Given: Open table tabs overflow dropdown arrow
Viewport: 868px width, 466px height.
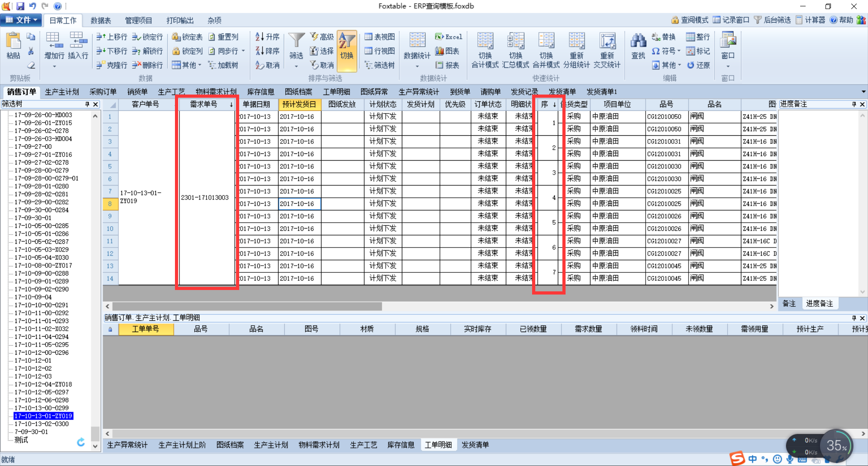Looking at the screenshot, I should (863, 92).
